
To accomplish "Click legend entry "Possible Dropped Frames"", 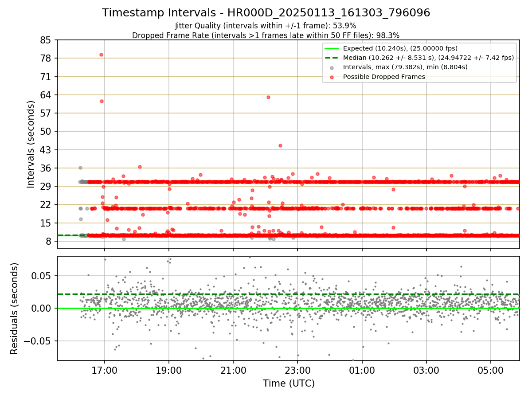I will point(384,77).
